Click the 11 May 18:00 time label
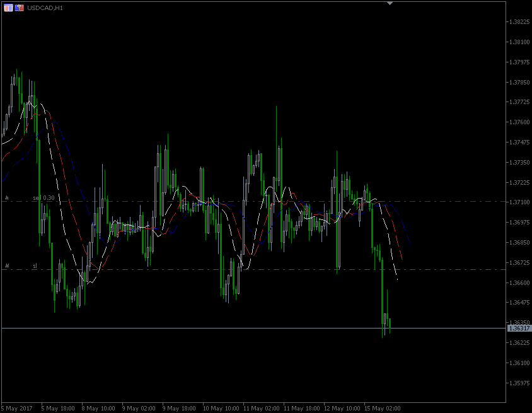 pos(302,408)
